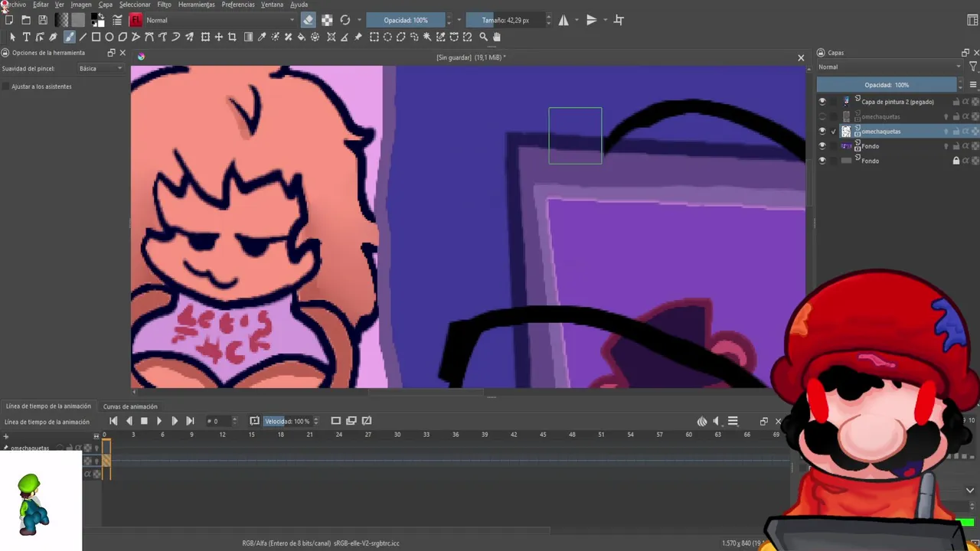Select the Text tool
This screenshot has height=551, width=980.
coord(26,37)
